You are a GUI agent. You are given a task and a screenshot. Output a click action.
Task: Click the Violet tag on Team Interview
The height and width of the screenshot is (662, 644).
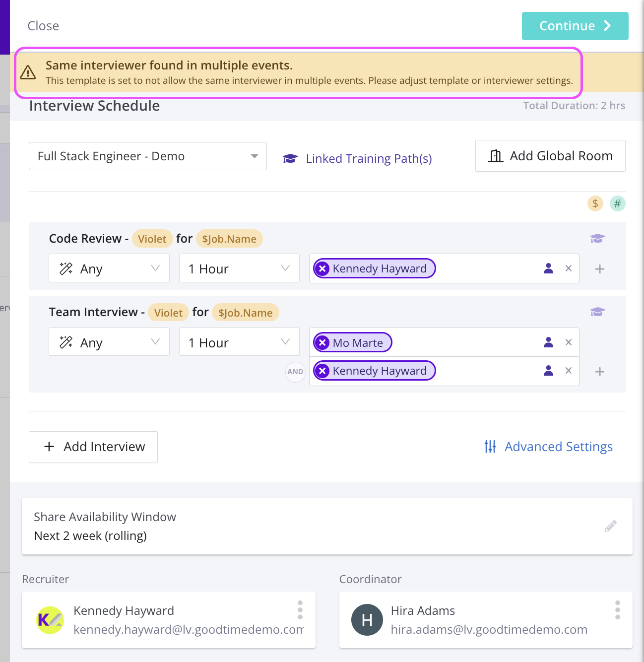pos(168,312)
